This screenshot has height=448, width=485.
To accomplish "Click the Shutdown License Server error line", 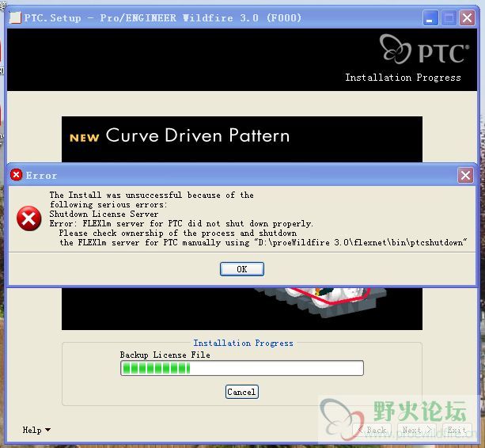I will click(x=104, y=214).
